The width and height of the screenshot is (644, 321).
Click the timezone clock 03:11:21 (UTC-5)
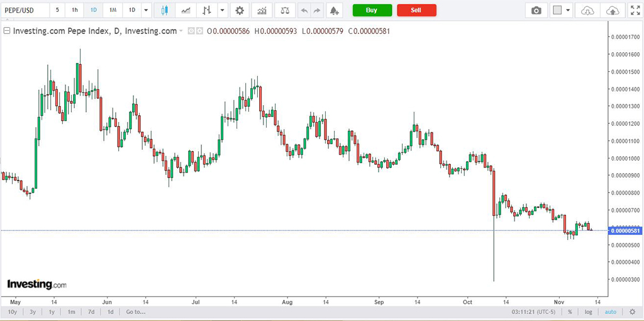533,312
